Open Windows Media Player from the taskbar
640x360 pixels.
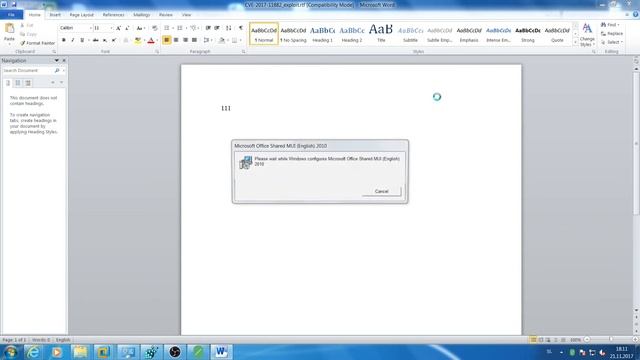[x=56, y=352]
